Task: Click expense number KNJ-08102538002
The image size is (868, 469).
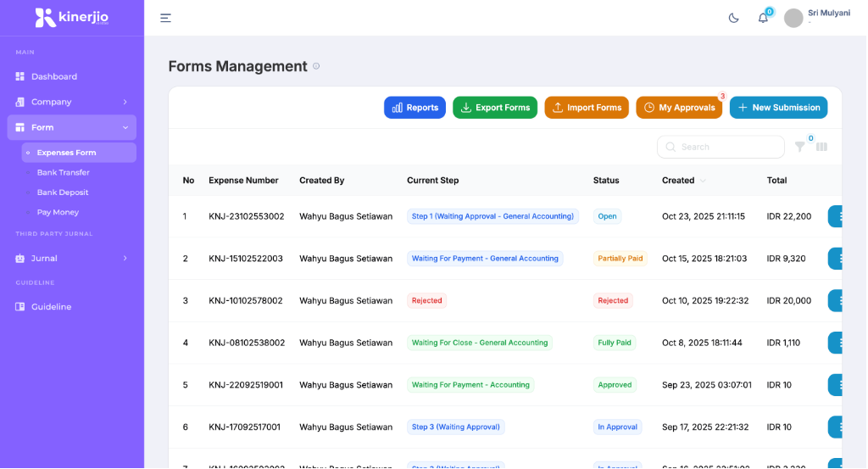Action: point(247,343)
